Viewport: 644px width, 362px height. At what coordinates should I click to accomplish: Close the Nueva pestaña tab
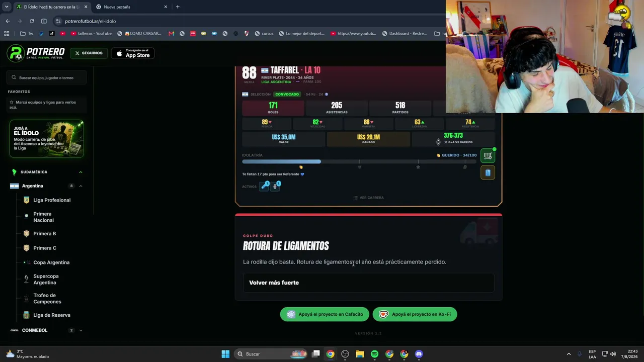pyautogui.click(x=166, y=7)
